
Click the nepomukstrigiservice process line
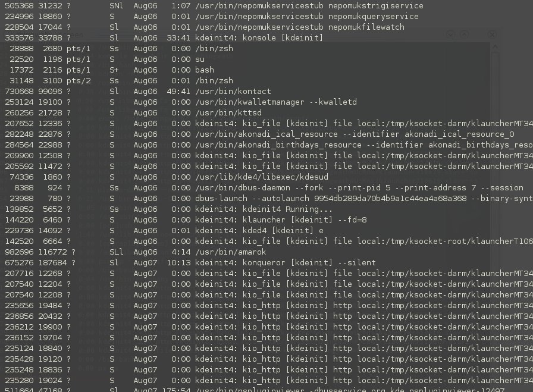coord(214,6)
